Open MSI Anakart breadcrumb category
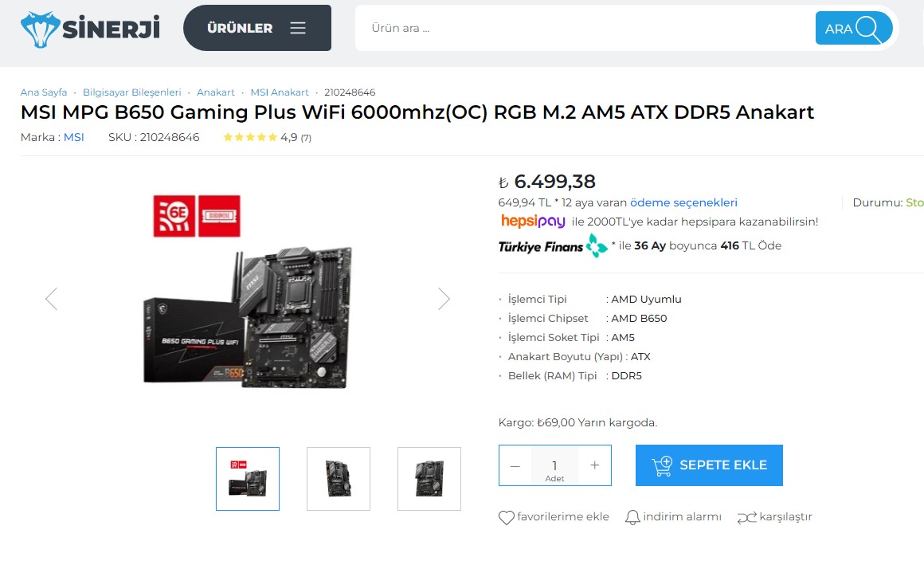 [x=280, y=92]
